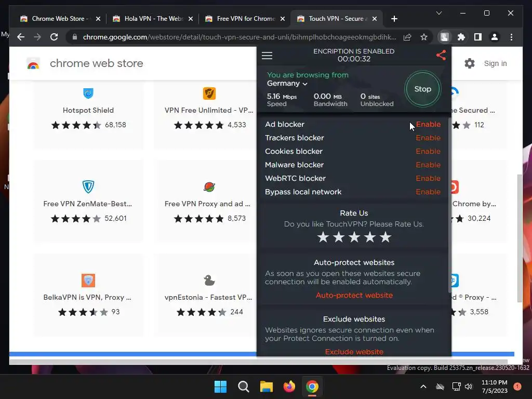Close the Hola VPN tab
The height and width of the screenshot is (399, 532).
click(x=191, y=19)
